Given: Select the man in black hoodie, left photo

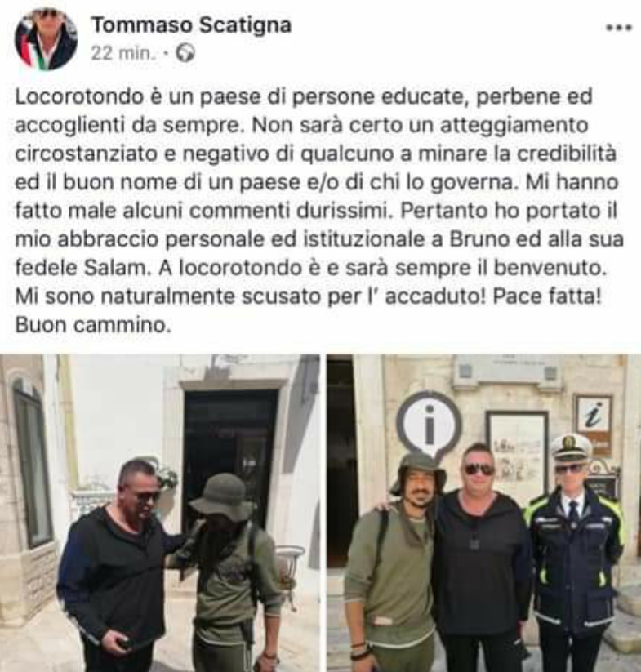Looking at the screenshot, I should tap(117, 566).
